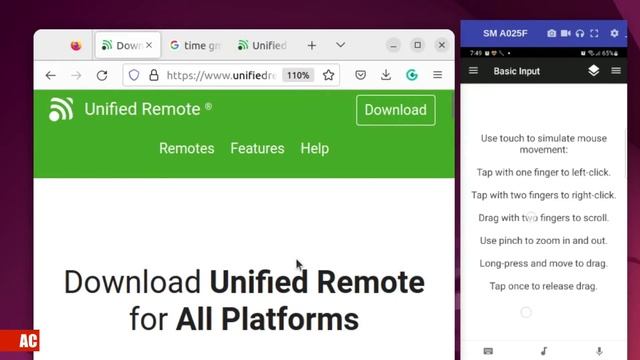Go forward in browser history
This screenshot has width=640, height=360.
click(x=76, y=75)
